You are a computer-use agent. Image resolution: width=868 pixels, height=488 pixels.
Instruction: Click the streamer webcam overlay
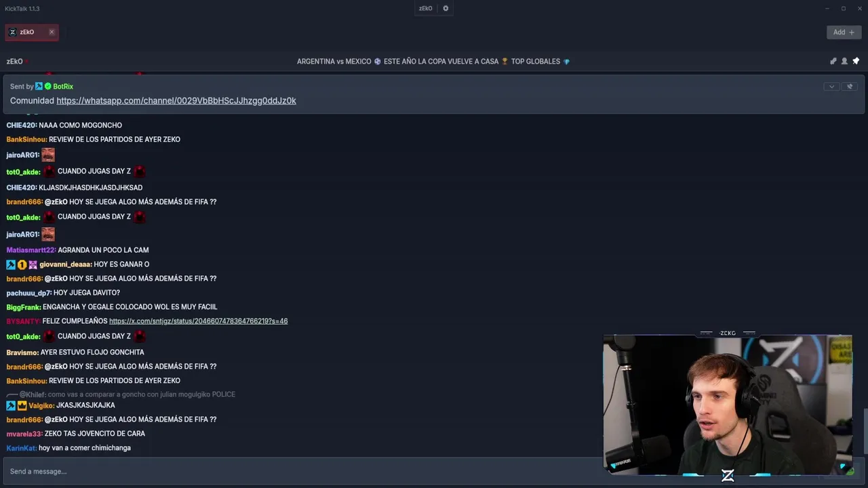[x=728, y=405]
